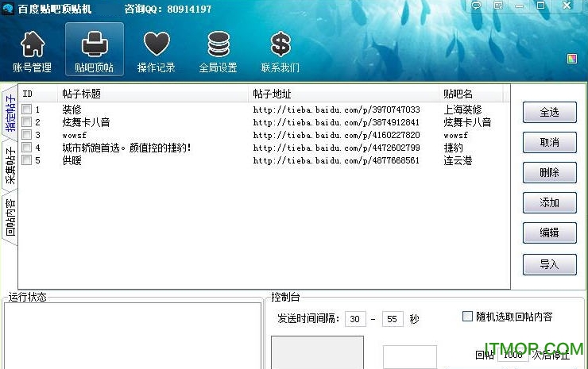Screen dimensions: 588x369
Task: Select 贴吧顶帖 printer icon
Action: [x=95, y=44]
